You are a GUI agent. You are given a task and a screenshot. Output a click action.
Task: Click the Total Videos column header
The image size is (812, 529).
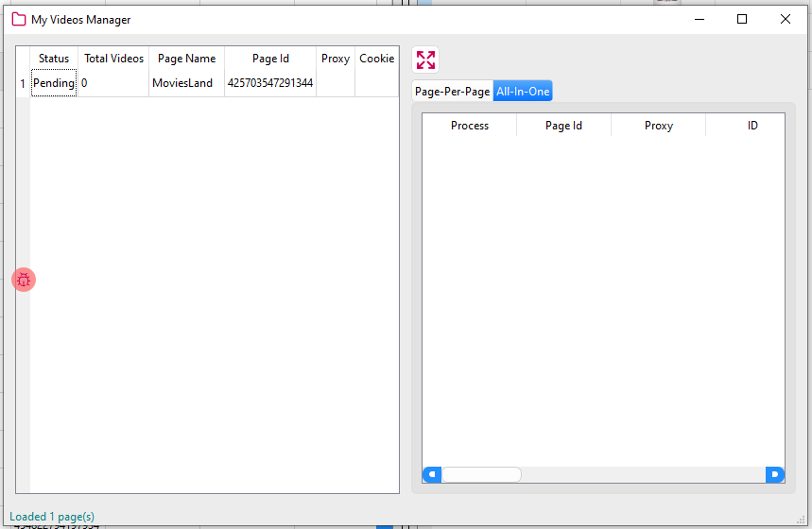coord(113,59)
